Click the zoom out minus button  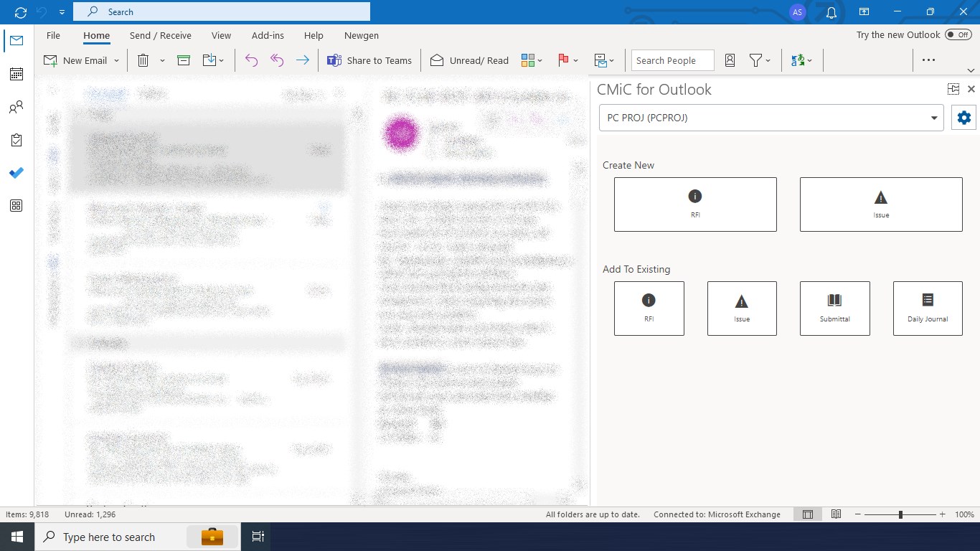click(857, 514)
